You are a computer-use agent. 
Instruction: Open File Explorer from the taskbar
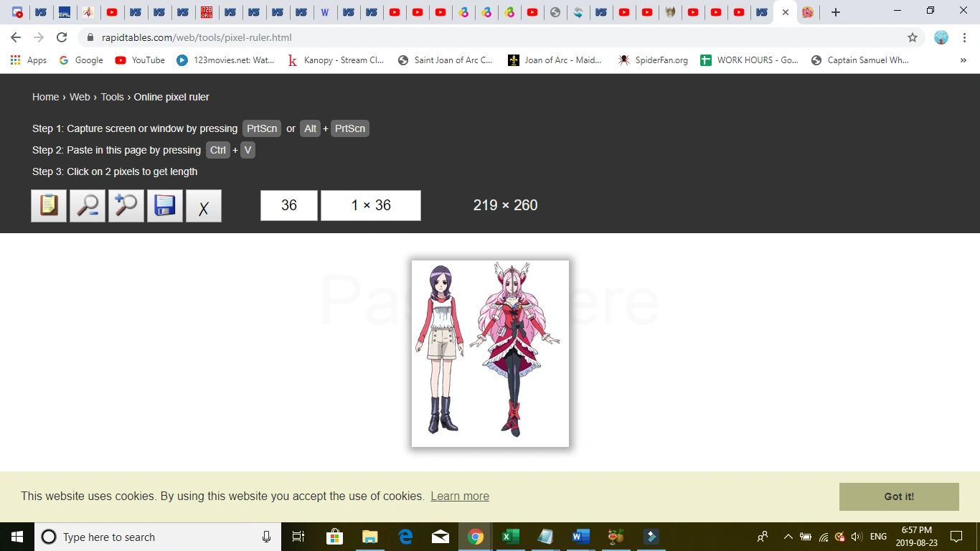click(x=369, y=537)
